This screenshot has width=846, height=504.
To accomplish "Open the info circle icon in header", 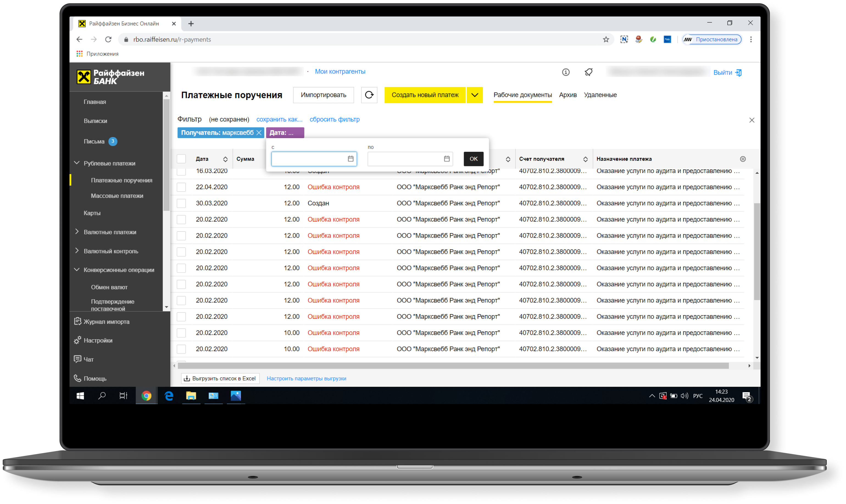I will [565, 72].
